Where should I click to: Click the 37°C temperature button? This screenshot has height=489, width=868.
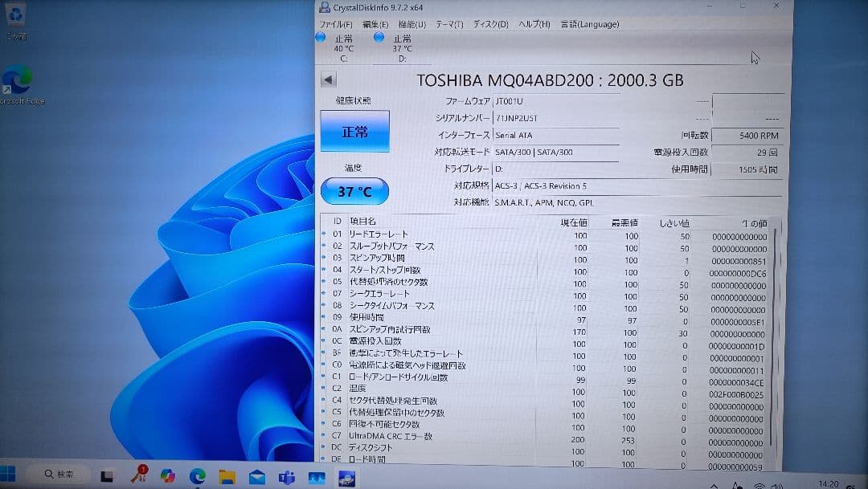(x=354, y=191)
